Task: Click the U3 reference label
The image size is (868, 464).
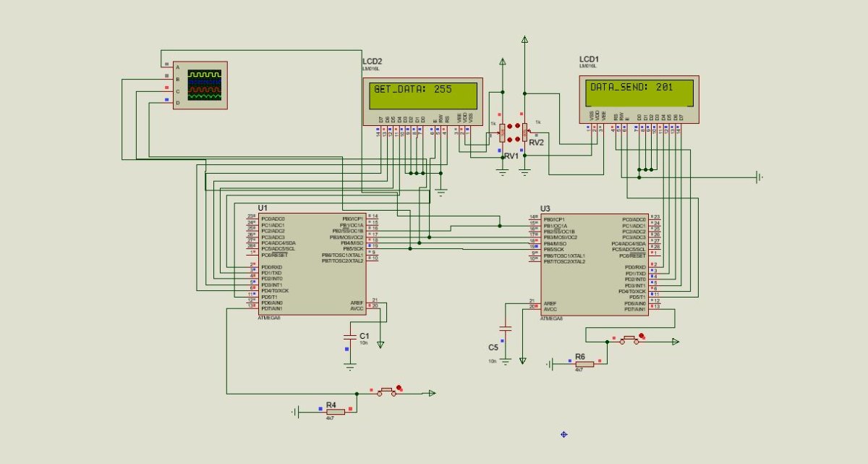Action: tap(545, 208)
